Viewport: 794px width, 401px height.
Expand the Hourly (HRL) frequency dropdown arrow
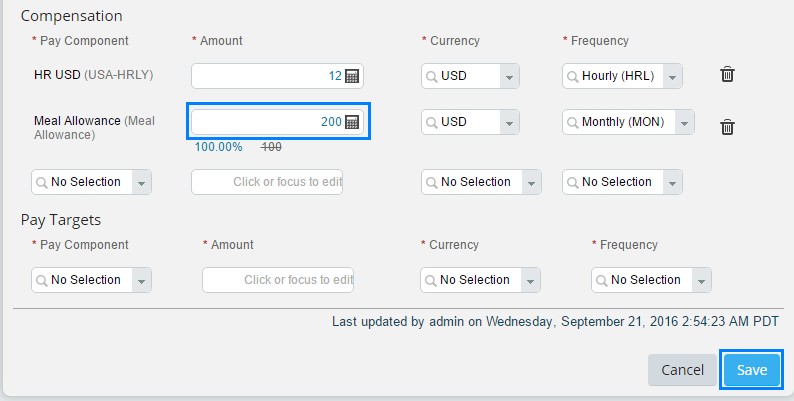click(672, 76)
